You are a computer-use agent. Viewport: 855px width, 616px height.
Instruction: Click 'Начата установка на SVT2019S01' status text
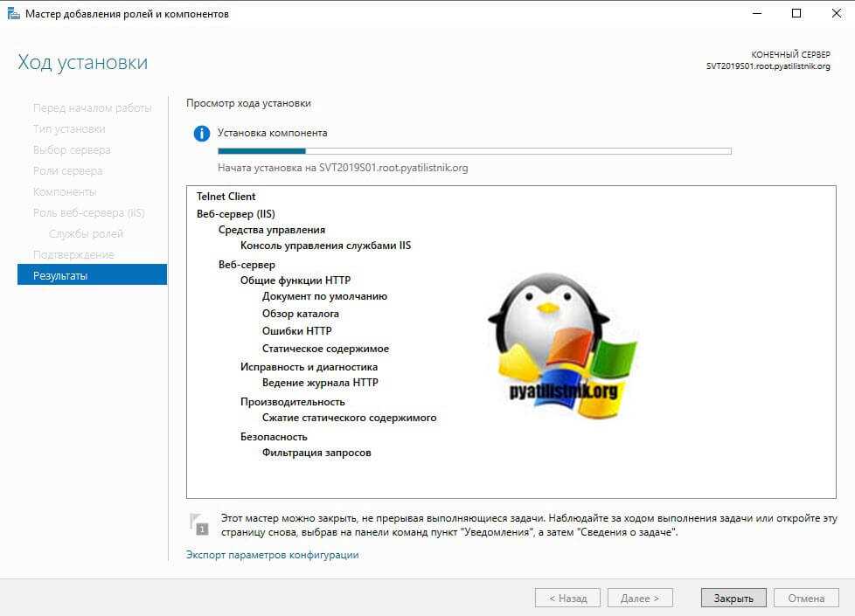pyautogui.click(x=343, y=168)
